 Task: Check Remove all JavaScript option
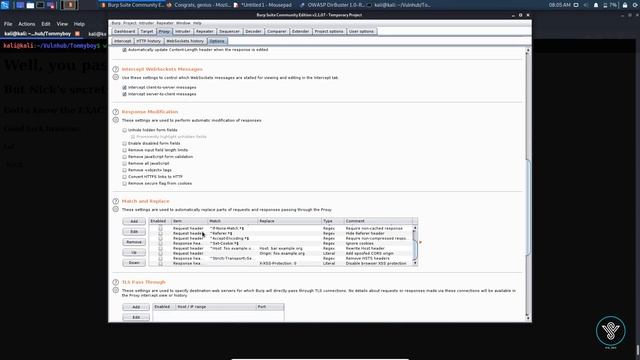(x=124, y=163)
